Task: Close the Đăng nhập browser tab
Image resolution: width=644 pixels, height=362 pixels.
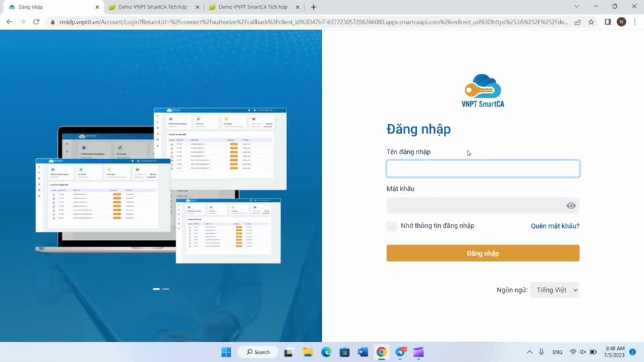Action: 97,7
